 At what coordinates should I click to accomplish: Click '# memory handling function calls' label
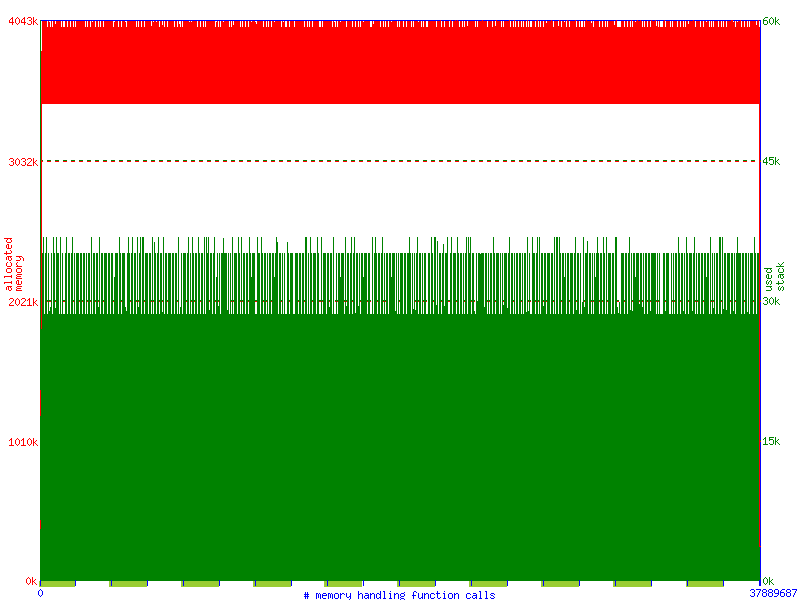point(399,595)
